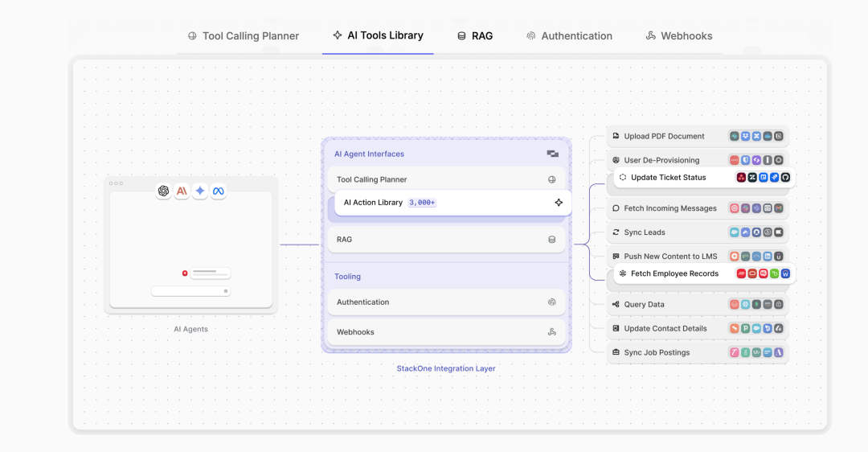The image size is (868, 452).
Task: Click the Anthropic logo in AI Agents window
Action: [x=182, y=191]
